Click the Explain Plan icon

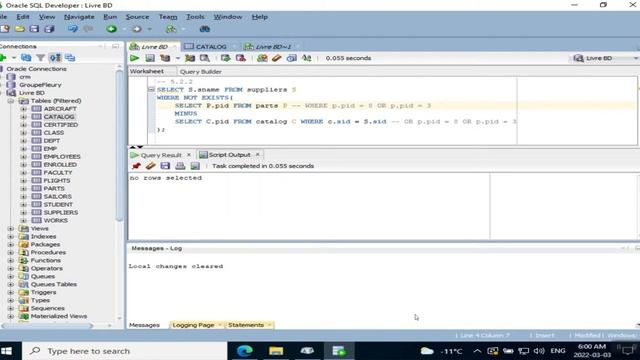tap(165, 58)
